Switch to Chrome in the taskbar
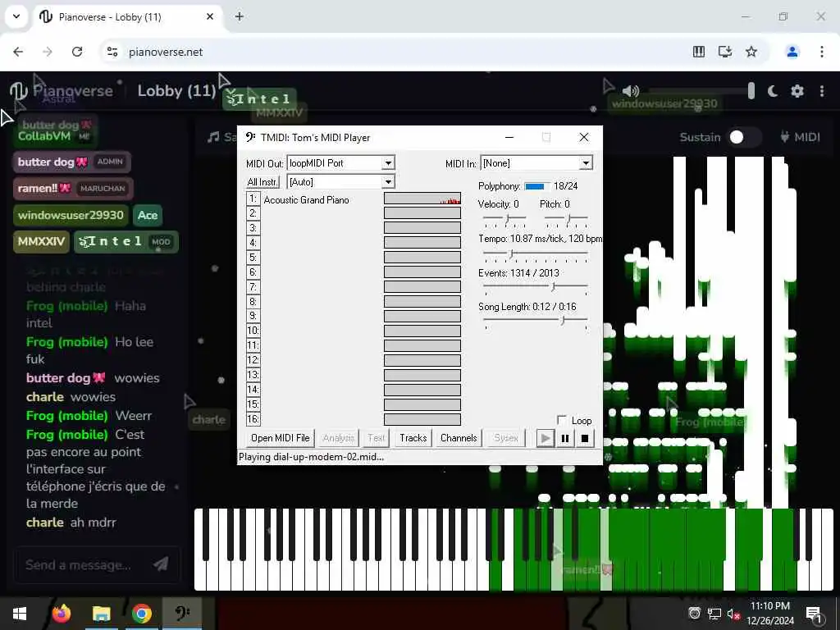840x630 pixels. pyautogui.click(x=141, y=613)
